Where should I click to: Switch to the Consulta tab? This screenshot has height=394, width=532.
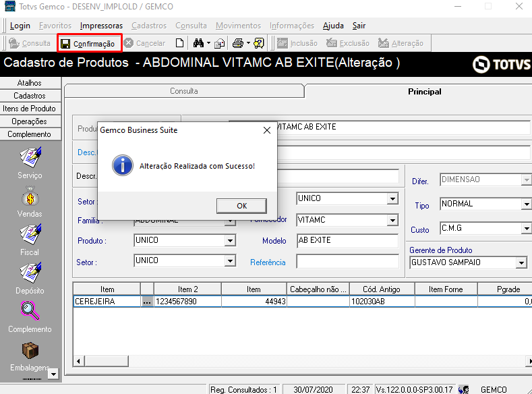[x=184, y=91]
